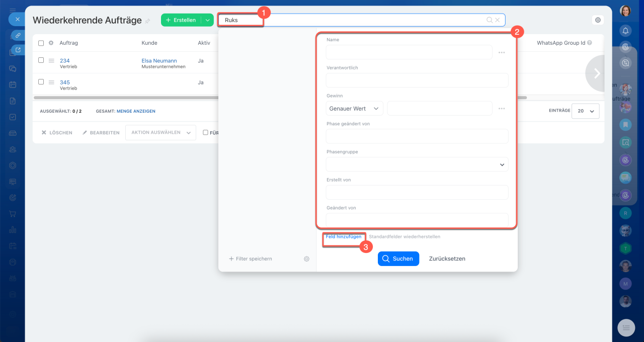Open chat search icon in right bar

point(625,63)
